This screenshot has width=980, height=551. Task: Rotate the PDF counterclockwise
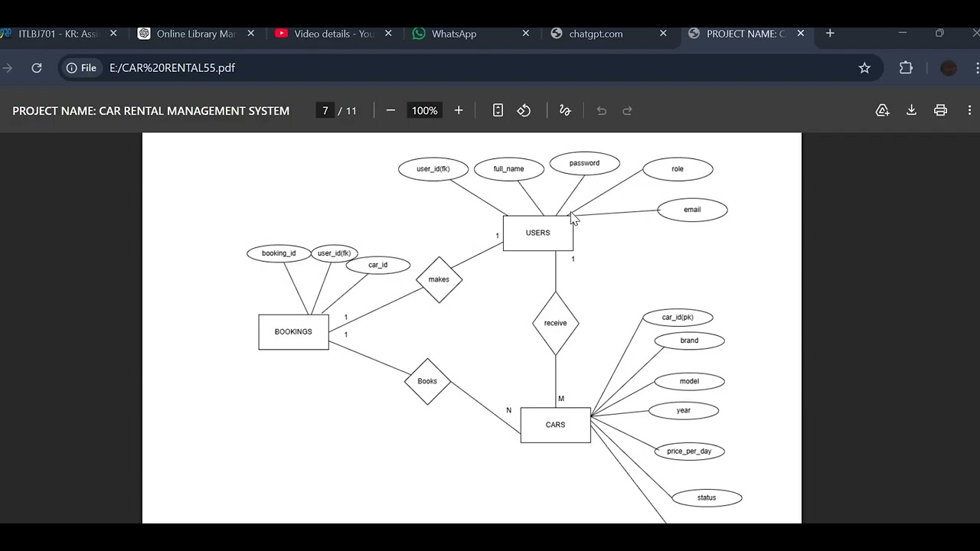(x=524, y=111)
